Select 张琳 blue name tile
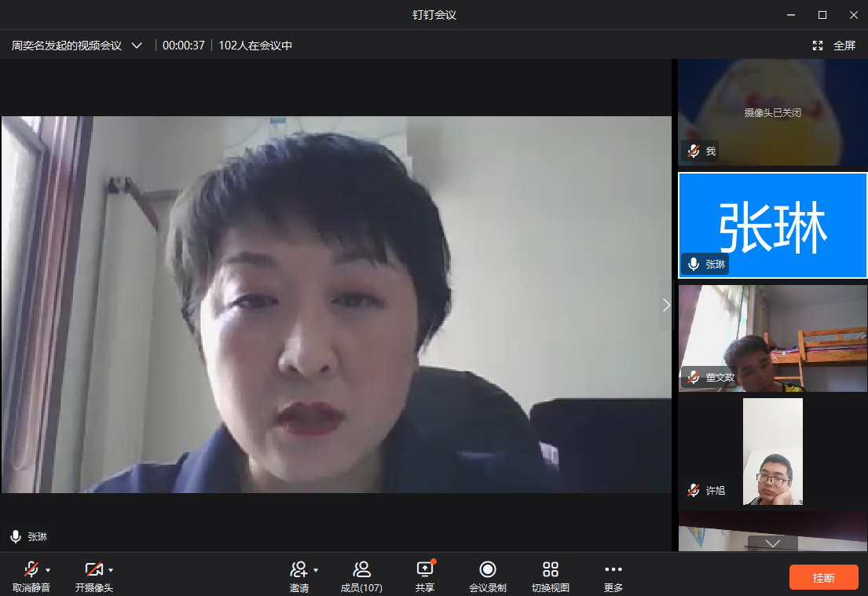868x596 pixels. 773,225
